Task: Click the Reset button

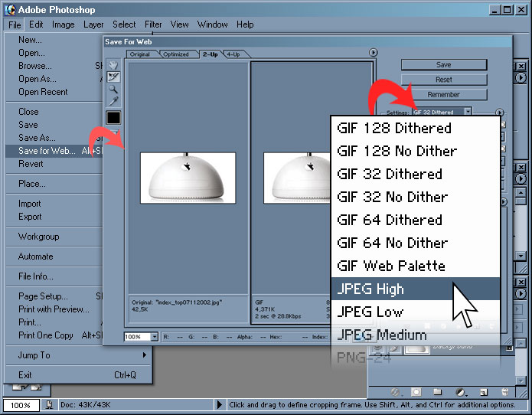Action: pyautogui.click(x=444, y=80)
